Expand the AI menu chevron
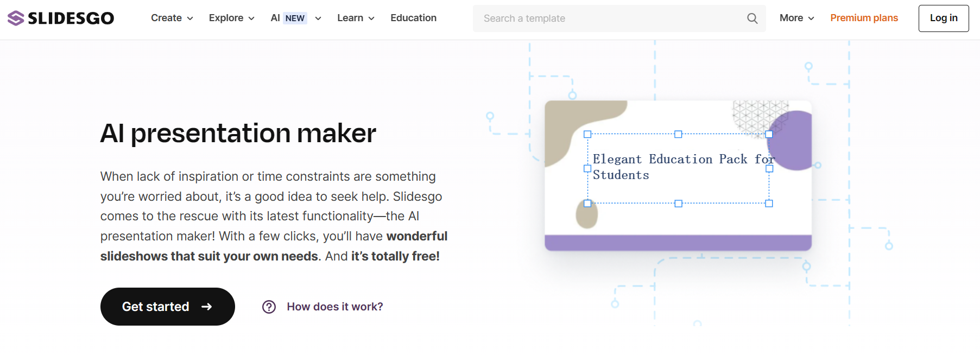The width and height of the screenshot is (980, 356). point(318,18)
